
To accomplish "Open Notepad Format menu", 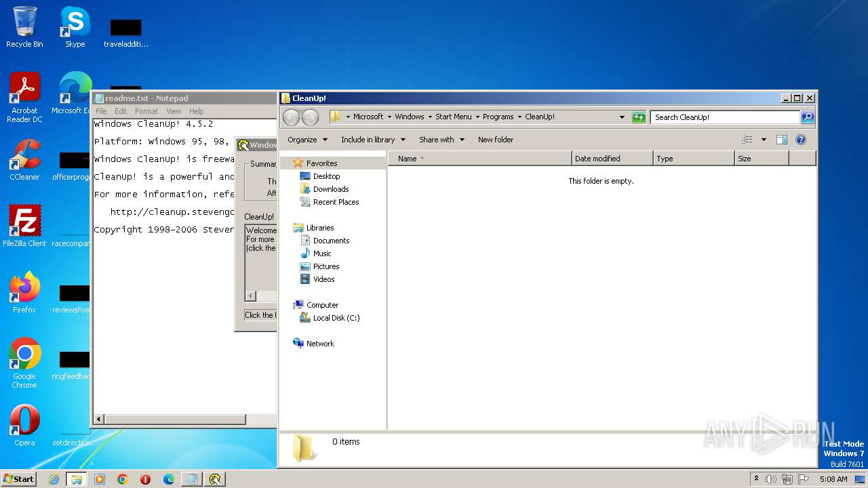I will tap(146, 111).
